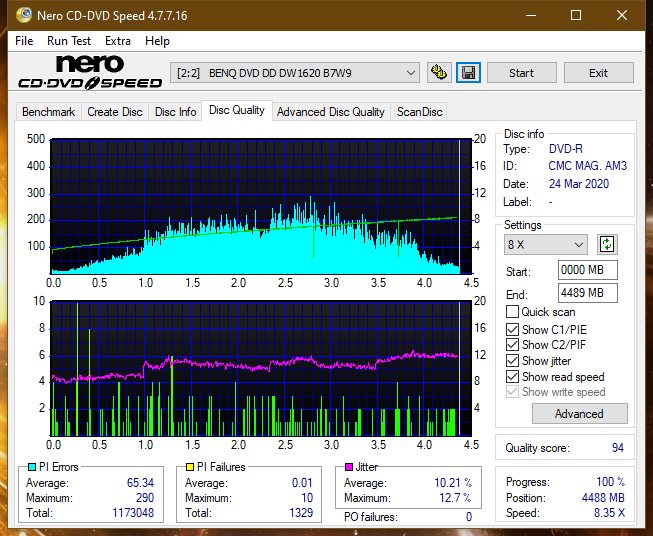Click PI Failures maximum 10

coord(307,498)
